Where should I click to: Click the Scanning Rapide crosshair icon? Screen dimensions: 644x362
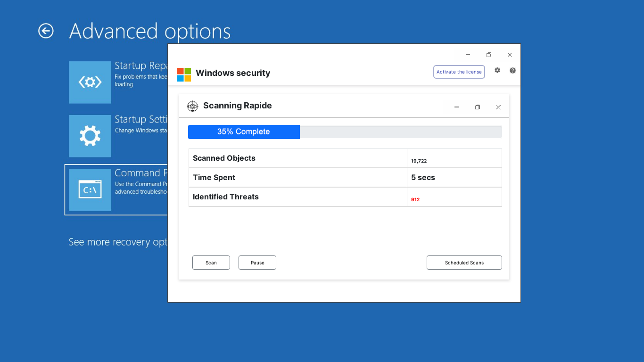192,106
